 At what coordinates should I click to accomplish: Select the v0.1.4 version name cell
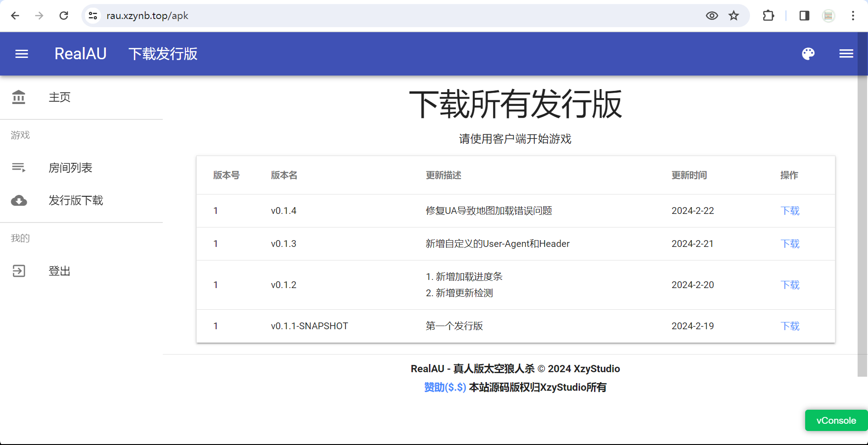(x=283, y=211)
